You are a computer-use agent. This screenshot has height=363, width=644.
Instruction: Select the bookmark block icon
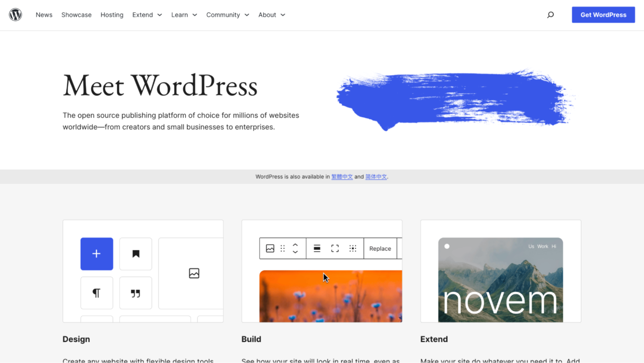(x=135, y=254)
